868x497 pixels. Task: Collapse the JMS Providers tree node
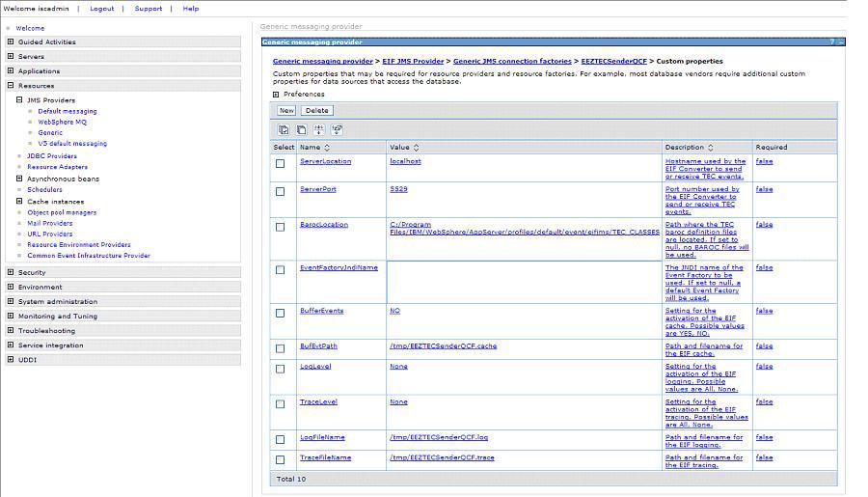[x=19, y=99]
